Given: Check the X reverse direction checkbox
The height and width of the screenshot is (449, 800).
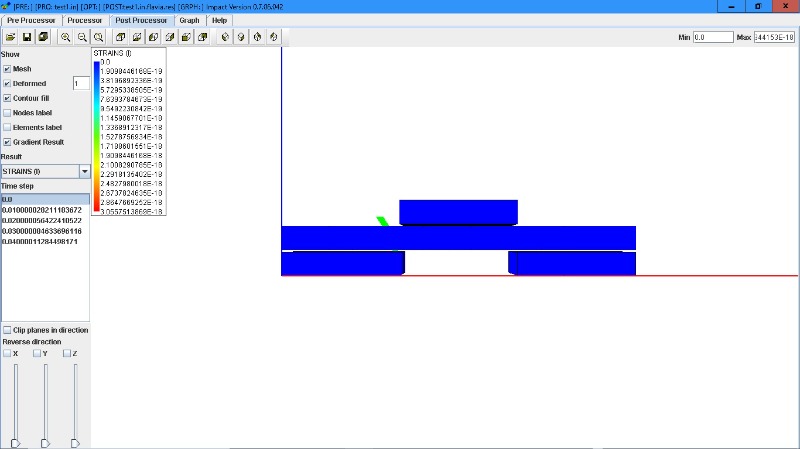Looking at the screenshot, I should point(7,353).
